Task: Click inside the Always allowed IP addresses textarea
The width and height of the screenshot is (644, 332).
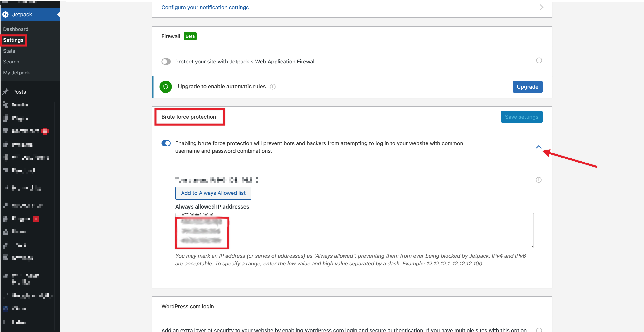Action: 354,230
